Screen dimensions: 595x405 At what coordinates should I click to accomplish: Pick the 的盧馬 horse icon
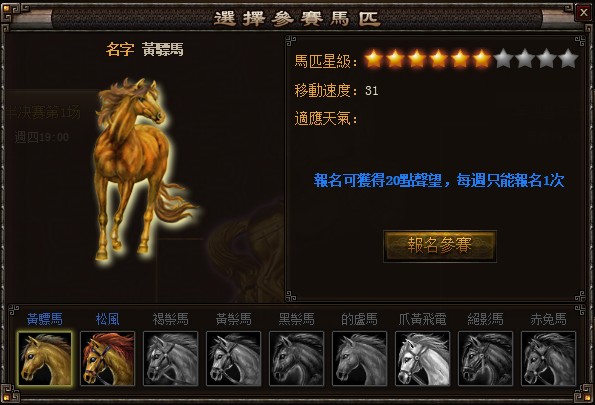359,358
